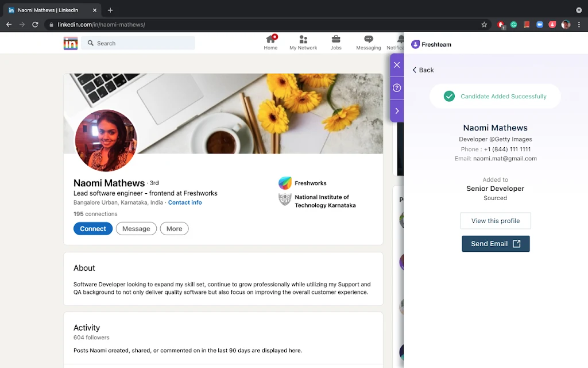
Task: Click the 604 followers text
Action: coord(91,337)
